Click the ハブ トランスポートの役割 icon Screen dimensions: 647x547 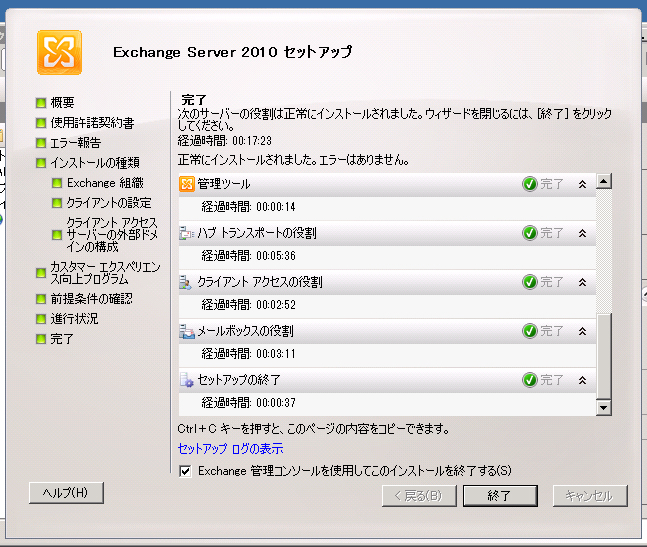tap(187, 233)
